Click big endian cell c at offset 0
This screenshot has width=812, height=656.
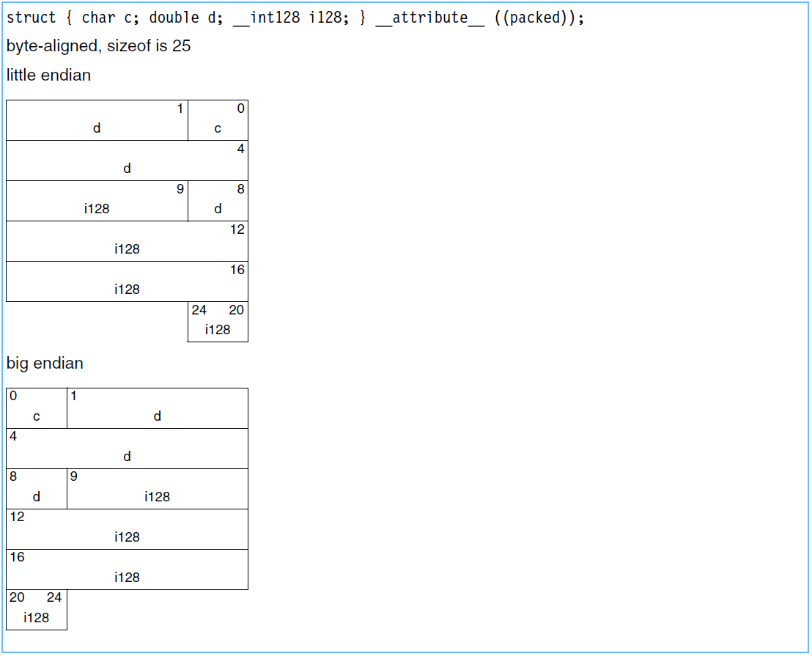click(37, 408)
